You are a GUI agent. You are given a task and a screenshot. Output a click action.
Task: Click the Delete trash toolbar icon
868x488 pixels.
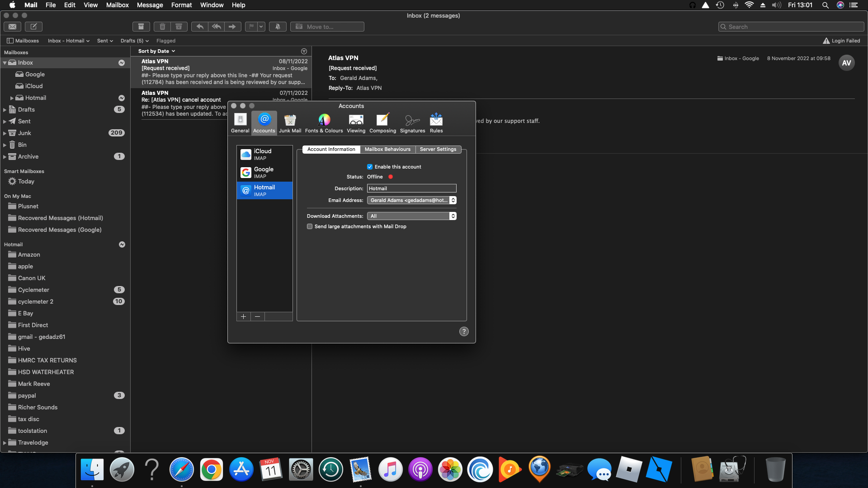point(162,27)
